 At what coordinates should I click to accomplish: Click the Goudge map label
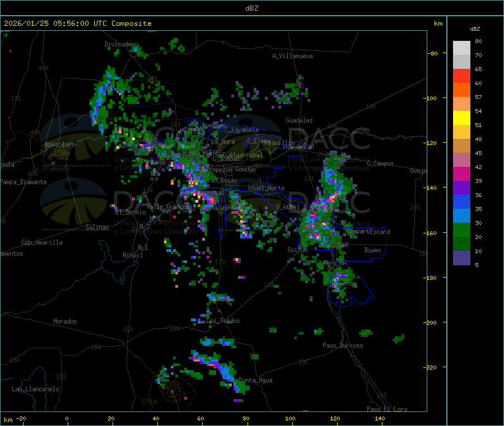coord(245,169)
